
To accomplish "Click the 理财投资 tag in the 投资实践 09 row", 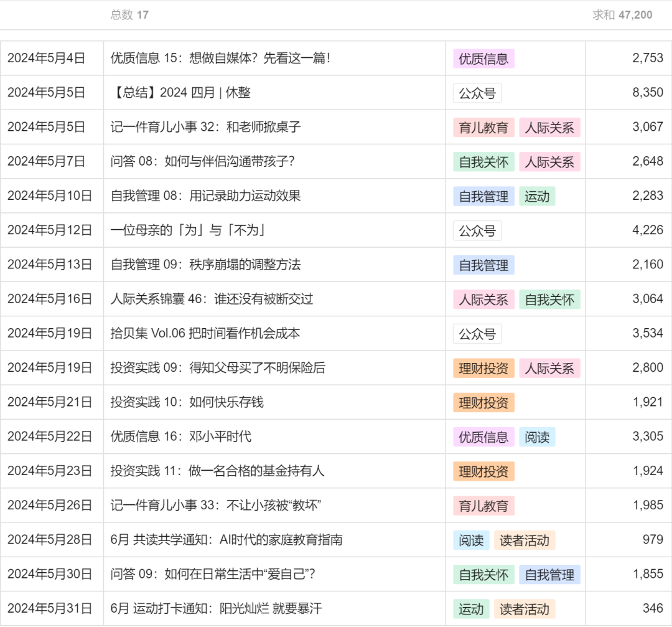I will click(484, 368).
